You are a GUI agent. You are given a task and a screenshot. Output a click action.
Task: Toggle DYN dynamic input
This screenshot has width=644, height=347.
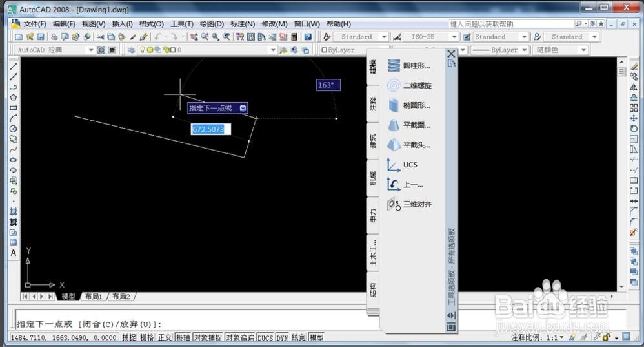pyautogui.click(x=282, y=337)
